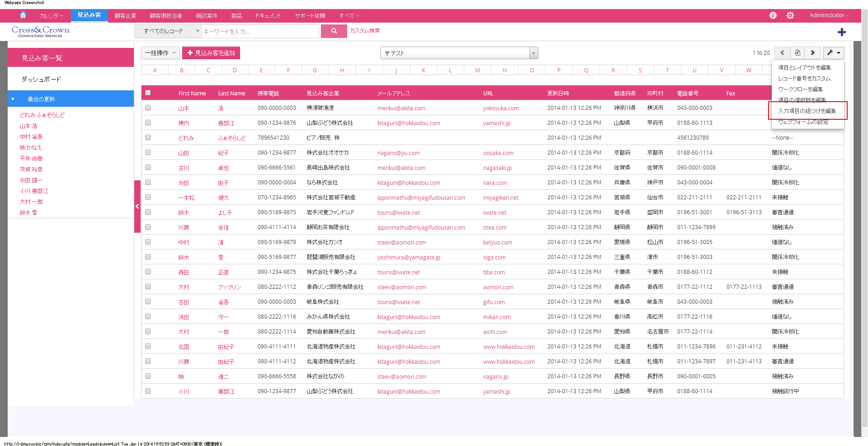Toggle the select-all checkbox in table header
Image resolution: width=868 pixels, height=446 pixels.
point(148,93)
